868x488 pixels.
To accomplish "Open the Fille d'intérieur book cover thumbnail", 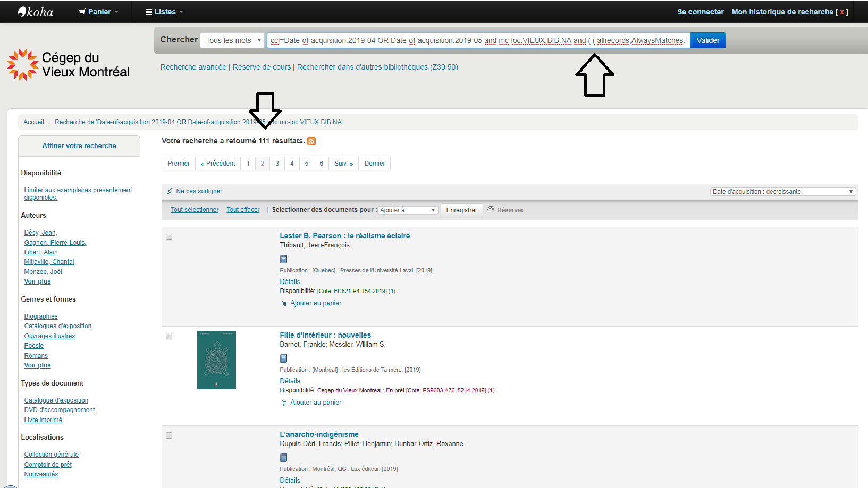I will coord(216,360).
